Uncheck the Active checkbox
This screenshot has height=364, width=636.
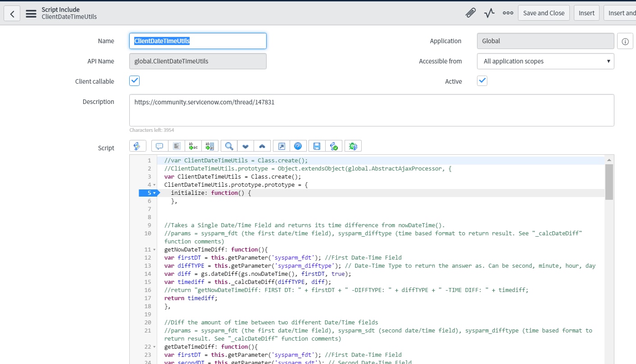click(x=482, y=81)
